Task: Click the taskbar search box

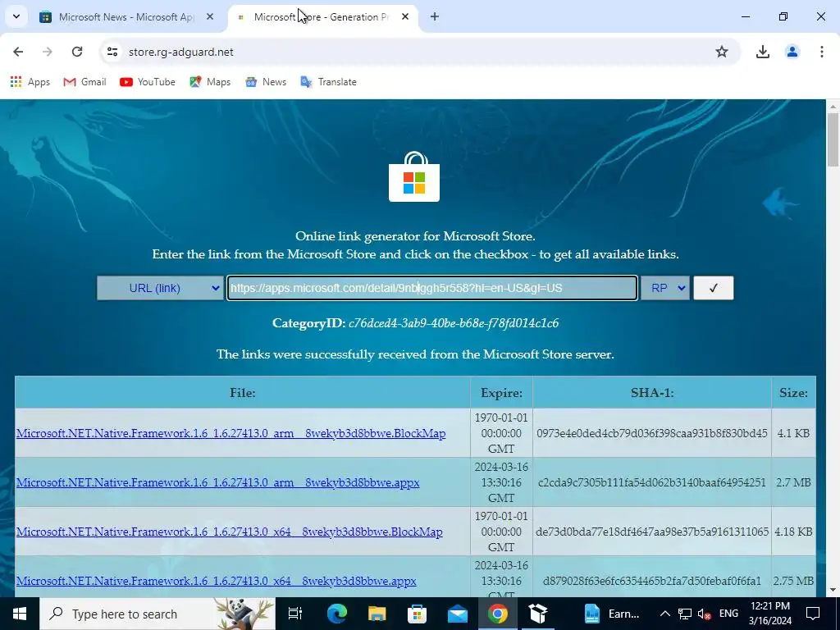Action: pyautogui.click(x=157, y=614)
